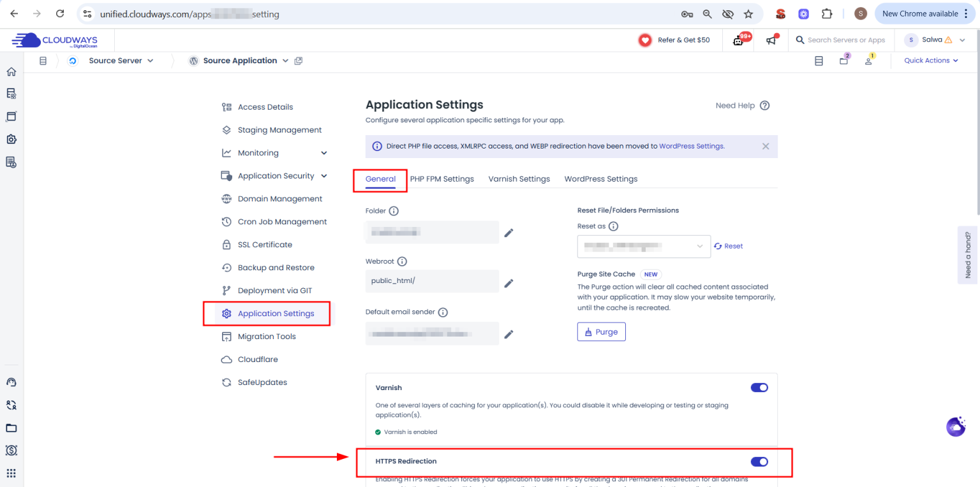Click the Folder info icon
Screen dimensions: 980x487
pyautogui.click(x=394, y=211)
